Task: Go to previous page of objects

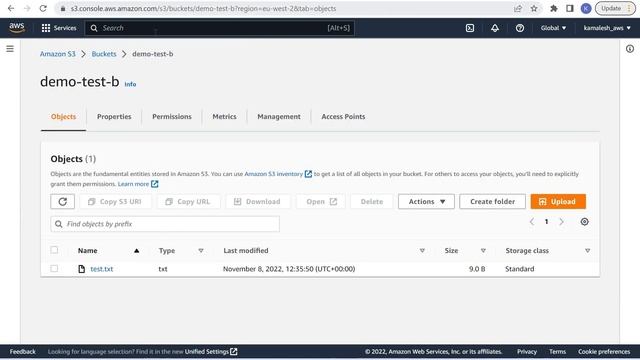Action: point(532,222)
